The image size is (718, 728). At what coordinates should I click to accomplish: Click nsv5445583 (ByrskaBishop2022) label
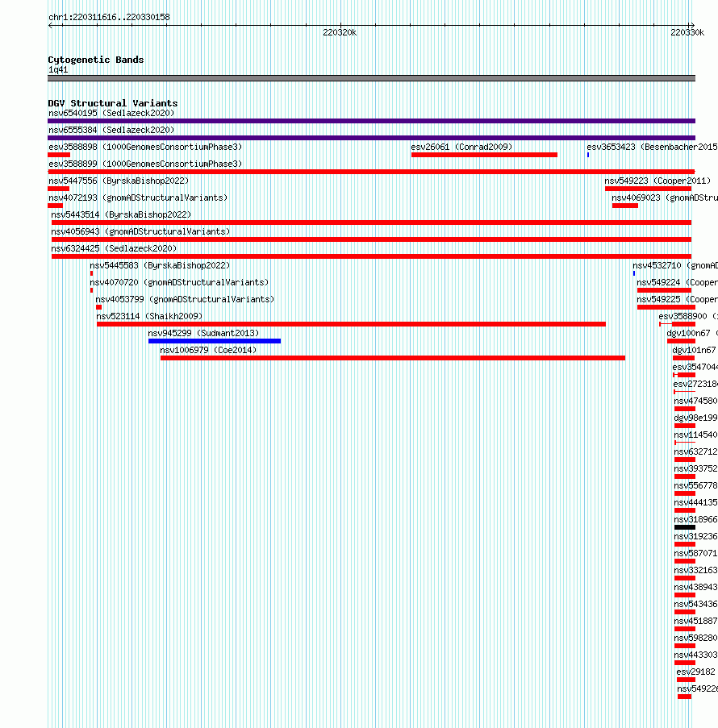pos(160,265)
